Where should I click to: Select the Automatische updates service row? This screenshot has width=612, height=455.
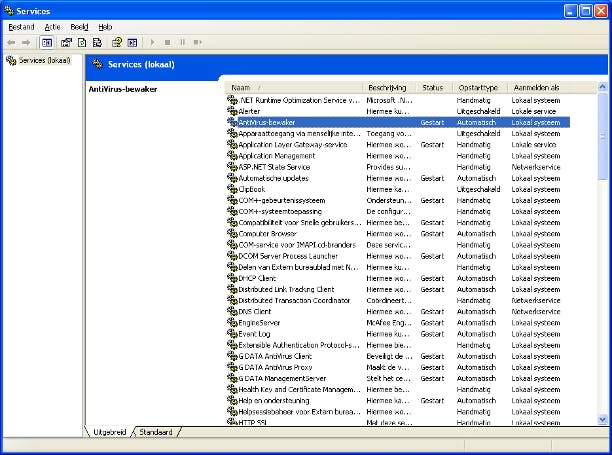[270, 177]
